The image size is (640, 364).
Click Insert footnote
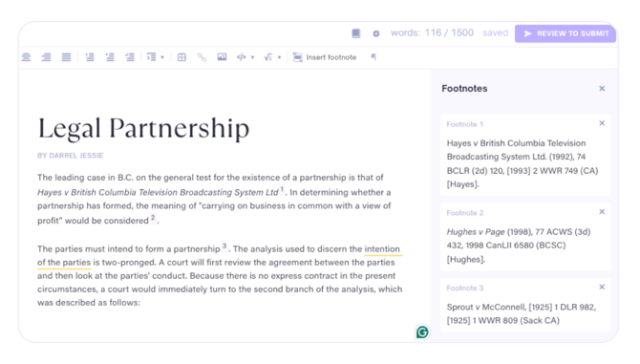pyautogui.click(x=325, y=57)
